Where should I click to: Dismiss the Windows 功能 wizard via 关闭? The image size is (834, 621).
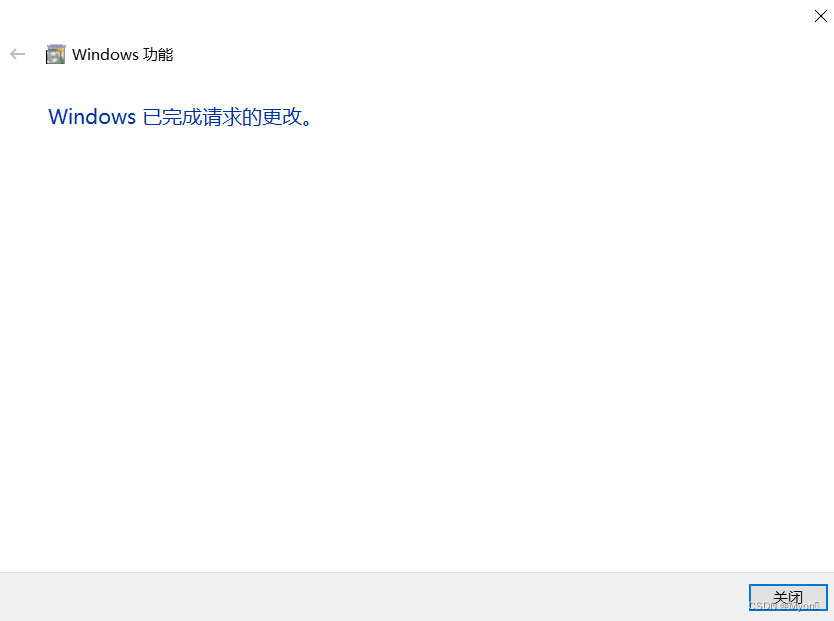(788, 597)
